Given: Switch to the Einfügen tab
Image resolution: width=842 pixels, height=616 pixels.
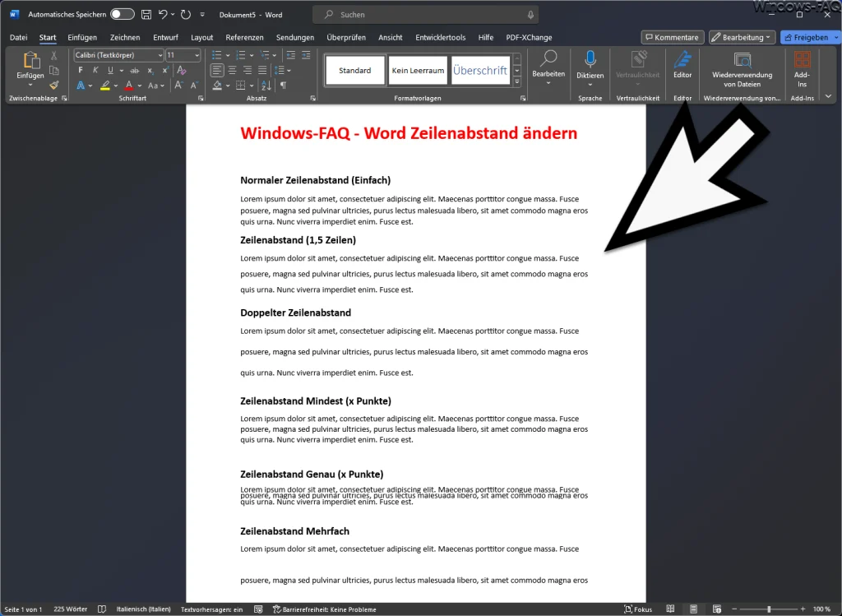Looking at the screenshot, I should click(x=82, y=37).
